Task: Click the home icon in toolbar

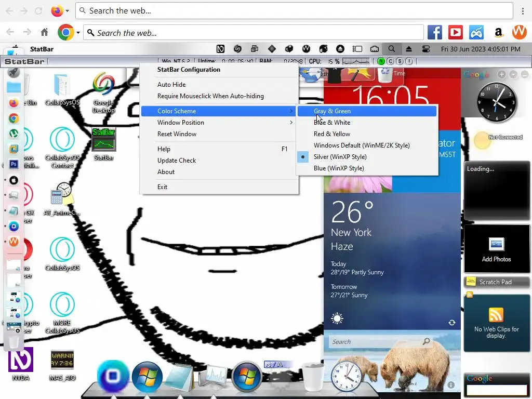Action: [x=44, y=33]
